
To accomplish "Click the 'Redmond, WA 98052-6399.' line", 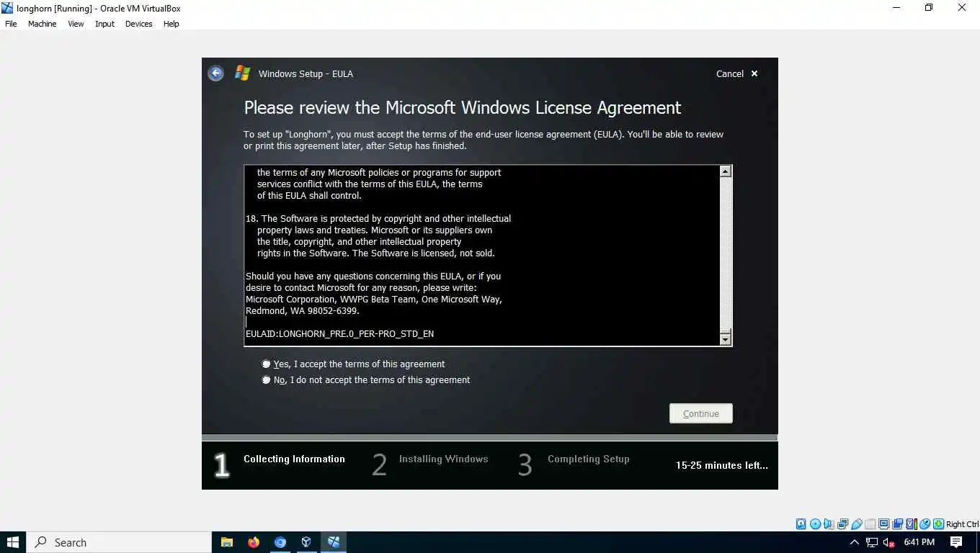I will point(303,311).
